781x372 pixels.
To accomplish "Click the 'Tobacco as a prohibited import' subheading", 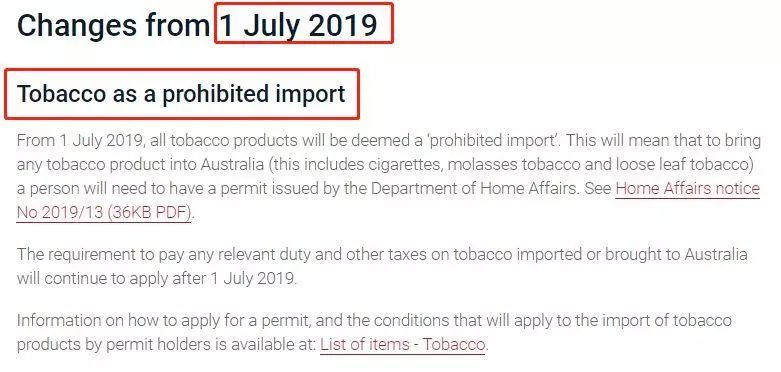I will tap(181, 94).
